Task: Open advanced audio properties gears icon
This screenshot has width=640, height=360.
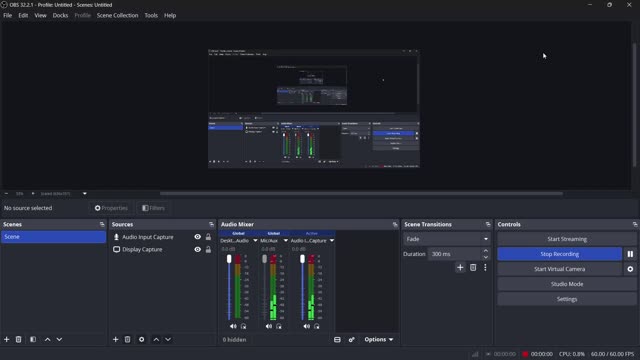Action: 351,340
